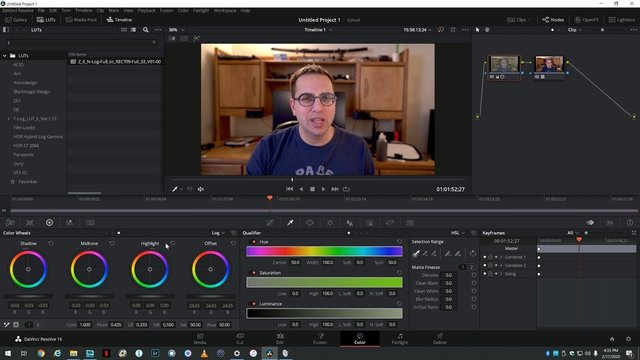Image resolution: width=640 pixels, height=360 pixels.
Task: Open the Clip mode dropdown in node editor
Action: pos(574,30)
